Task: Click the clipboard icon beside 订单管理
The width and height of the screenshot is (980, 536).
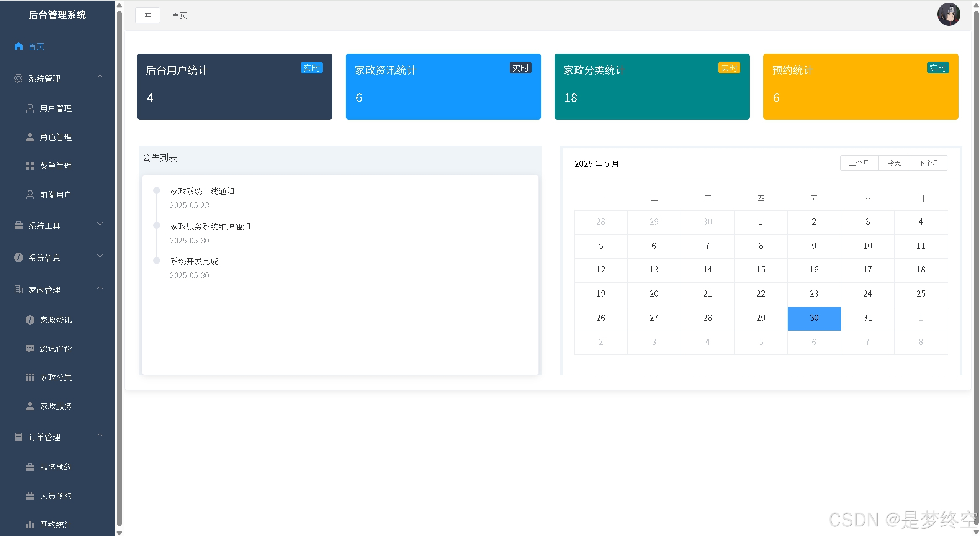Action: [x=18, y=437]
